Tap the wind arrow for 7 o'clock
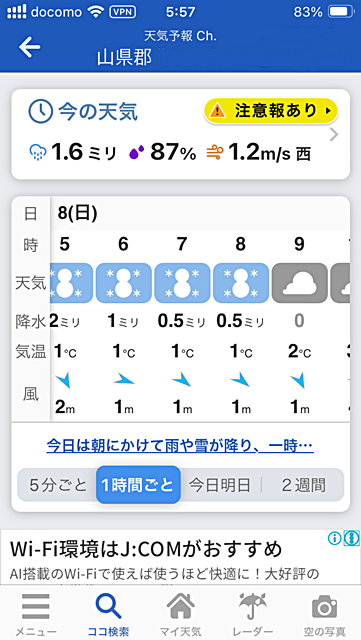Image resolution: width=361 pixels, height=640 pixels. (181, 380)
